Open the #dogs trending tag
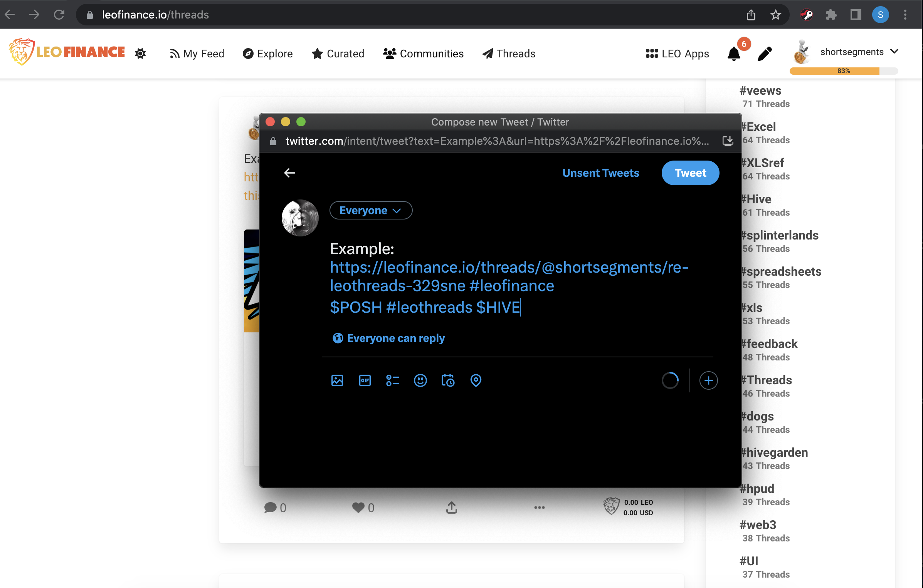Viewport: 923px width, 588px height. coord(757,416)
